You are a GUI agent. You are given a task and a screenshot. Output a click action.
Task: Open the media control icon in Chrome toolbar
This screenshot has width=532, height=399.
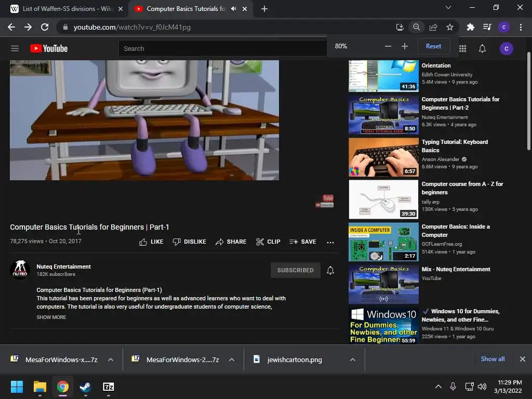click(x=487, y=27)
